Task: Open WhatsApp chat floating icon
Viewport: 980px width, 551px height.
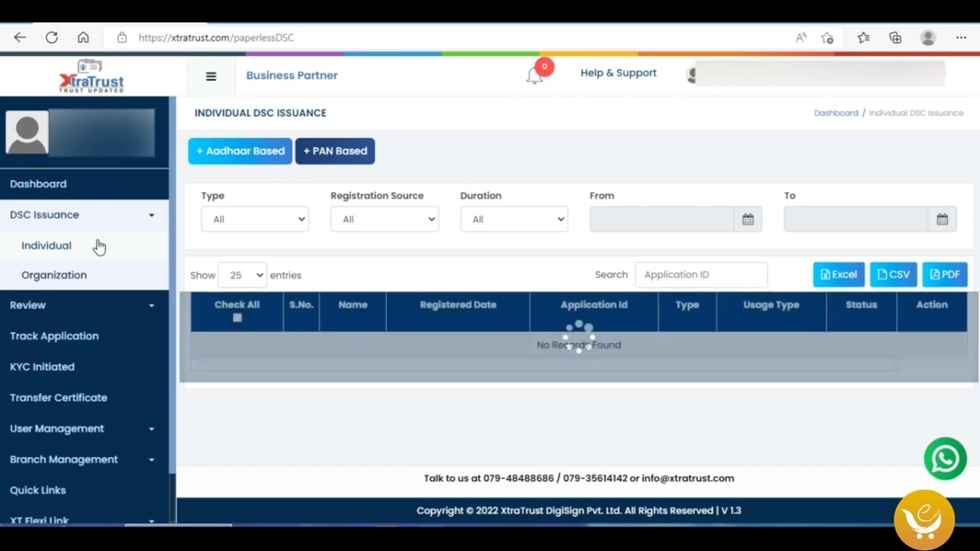Action: [x=945, y=458]
